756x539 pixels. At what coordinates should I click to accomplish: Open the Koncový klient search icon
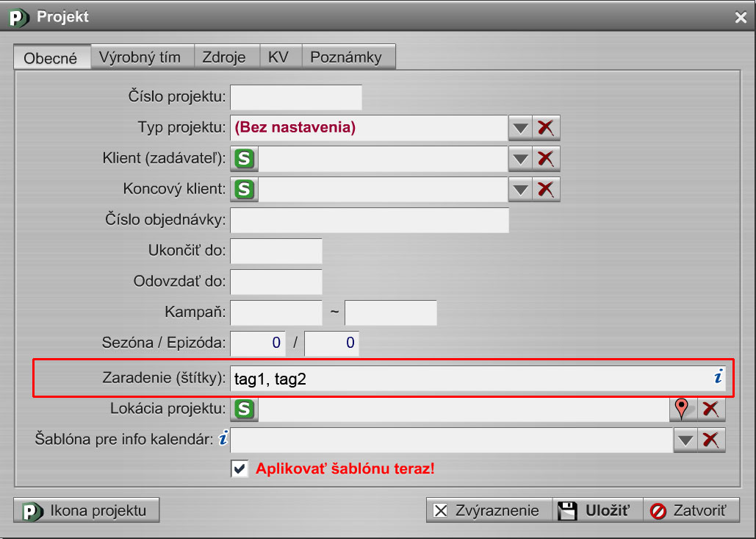pos(243,189)
